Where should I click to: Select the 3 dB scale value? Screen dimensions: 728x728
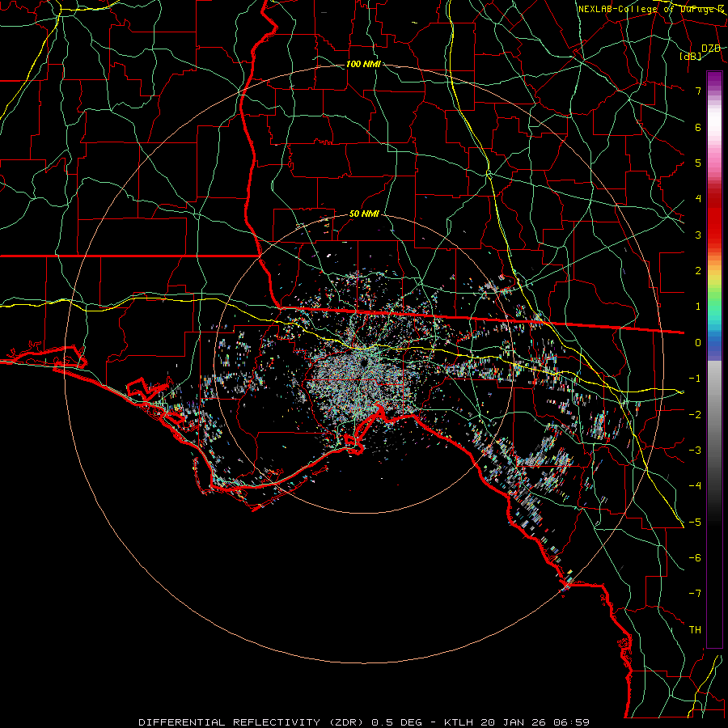(698, 235)
